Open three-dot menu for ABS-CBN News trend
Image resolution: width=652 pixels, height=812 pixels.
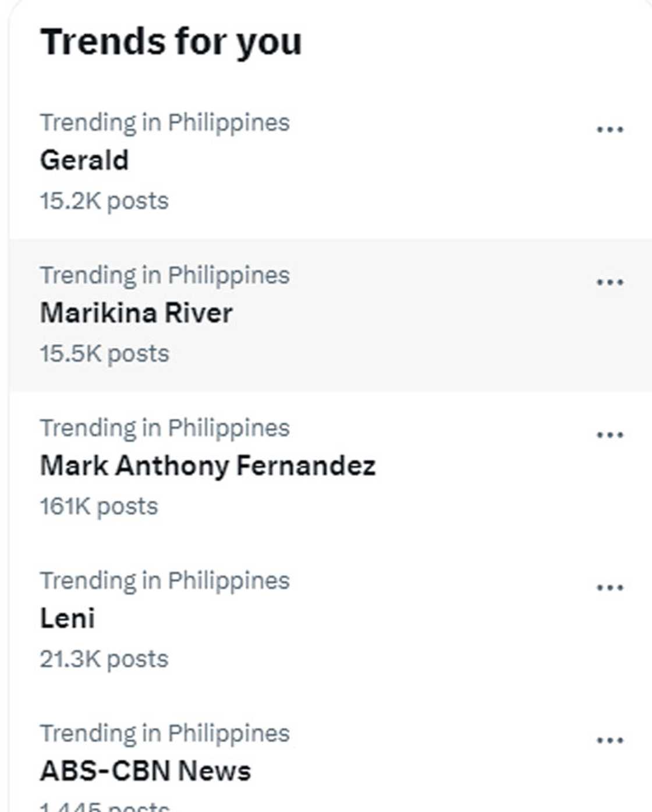tap(610, 740)
